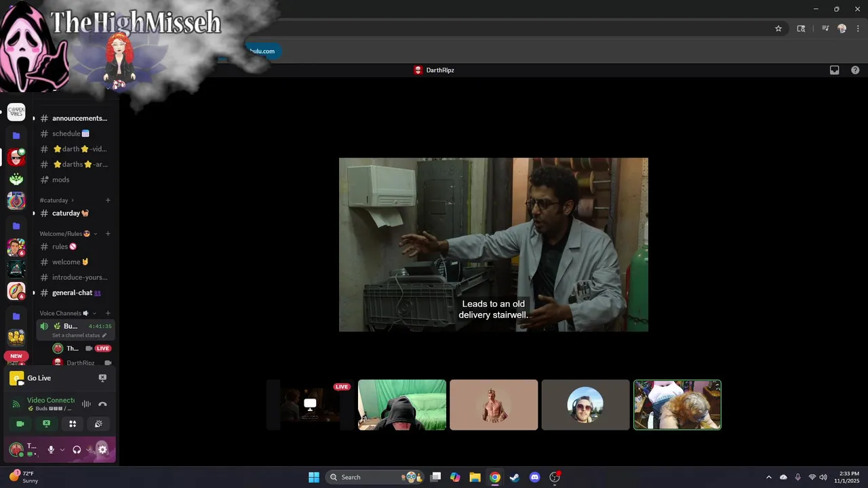The image size is (868, 488).
Task: Open the red-haired avatar server
Action: 16,157
